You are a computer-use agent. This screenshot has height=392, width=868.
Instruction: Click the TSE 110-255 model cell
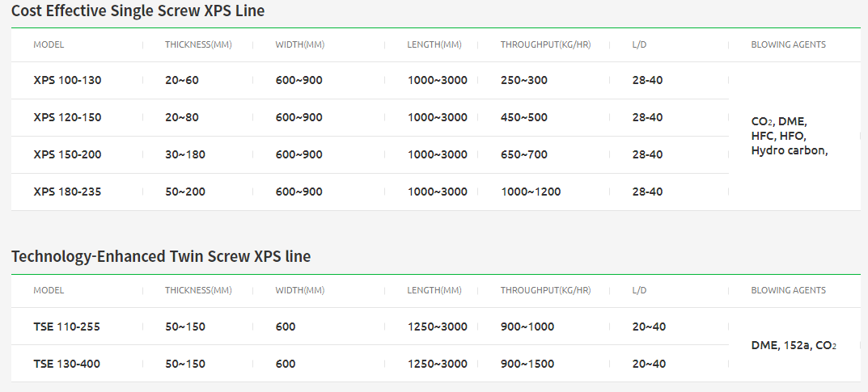[67, 327]
